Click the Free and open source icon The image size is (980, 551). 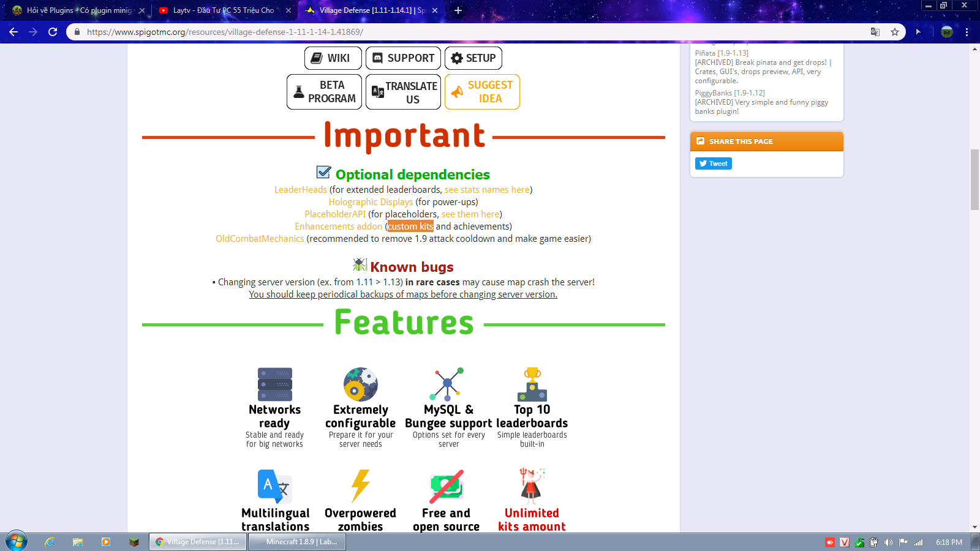(447, 487)
